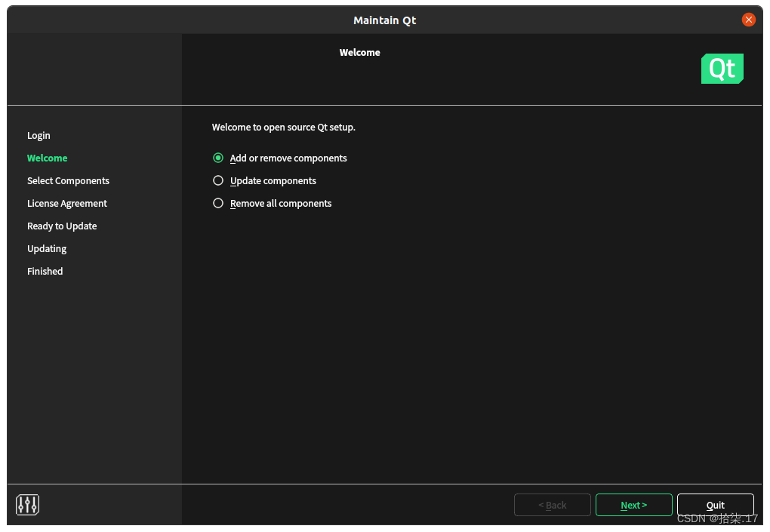Click Select Components step in sidebar
Image resolution: width=770 pixels, height=532 pixels.
click(68, 180)
